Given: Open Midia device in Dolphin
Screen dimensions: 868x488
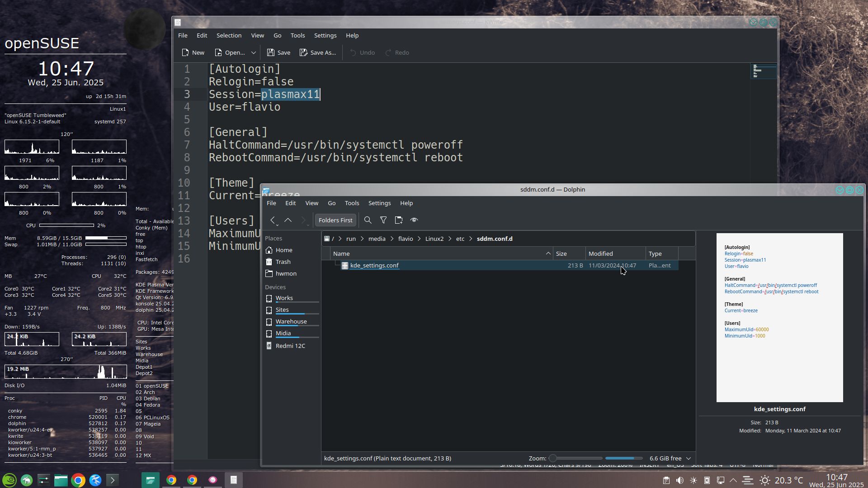Looking at the screenshot, I should click(291, 333).
